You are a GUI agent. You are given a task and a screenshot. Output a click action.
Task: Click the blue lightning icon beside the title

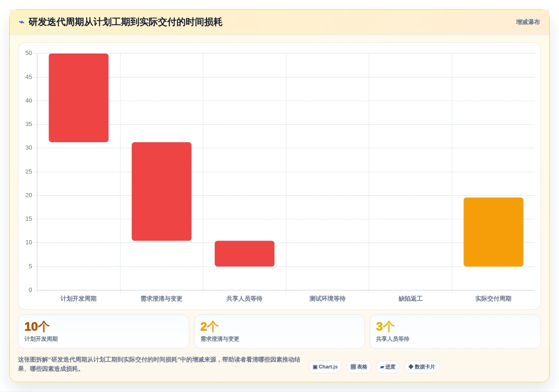[x=22, y=22]
